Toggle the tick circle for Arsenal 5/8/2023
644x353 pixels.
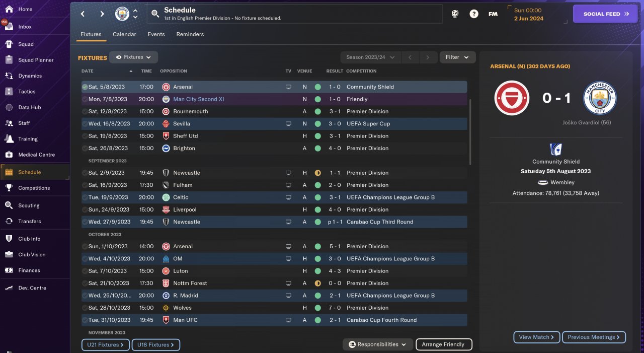pyautogui.click(x=85, y=87)
